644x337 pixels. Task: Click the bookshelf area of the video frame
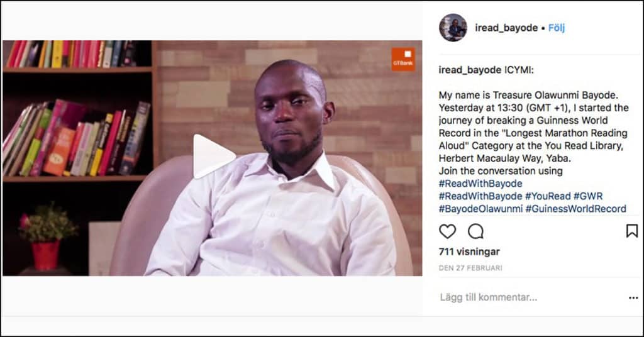pyautogui.click(x=78, y=111)
